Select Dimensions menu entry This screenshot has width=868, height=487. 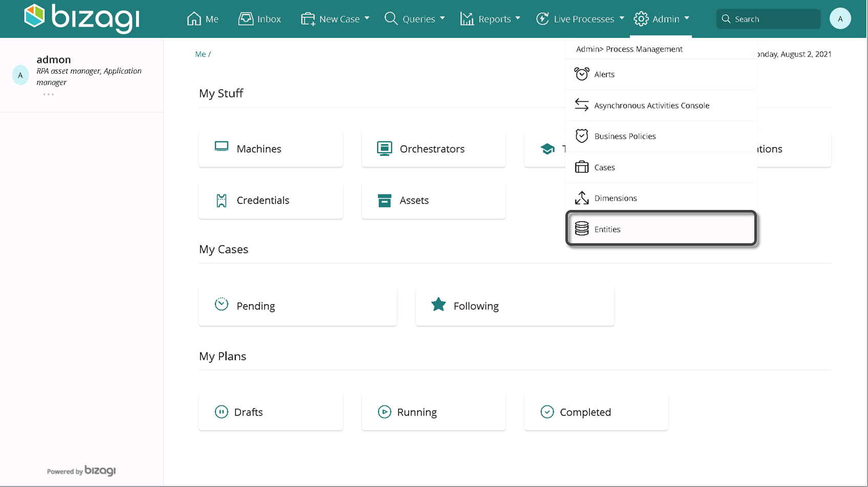661,198
